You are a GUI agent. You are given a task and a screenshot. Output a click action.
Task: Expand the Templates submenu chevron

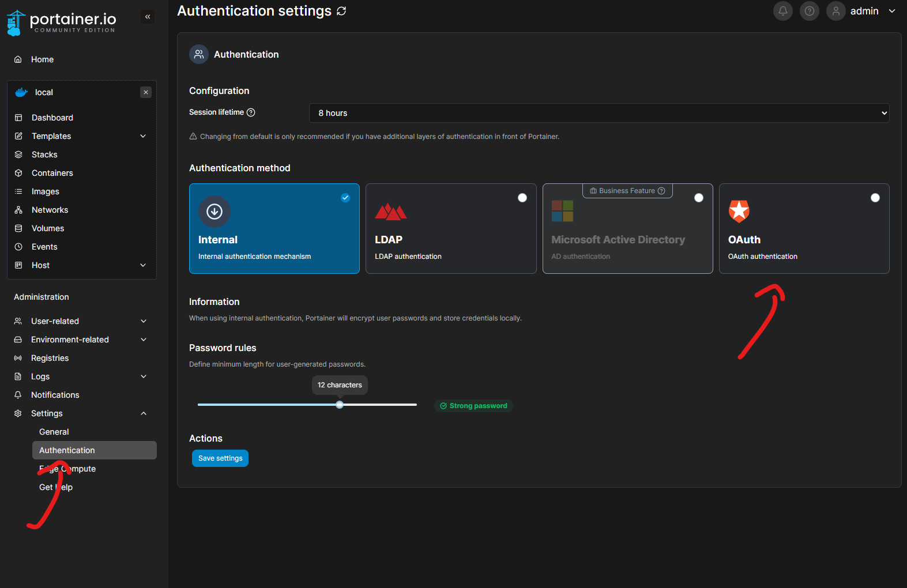143,136
